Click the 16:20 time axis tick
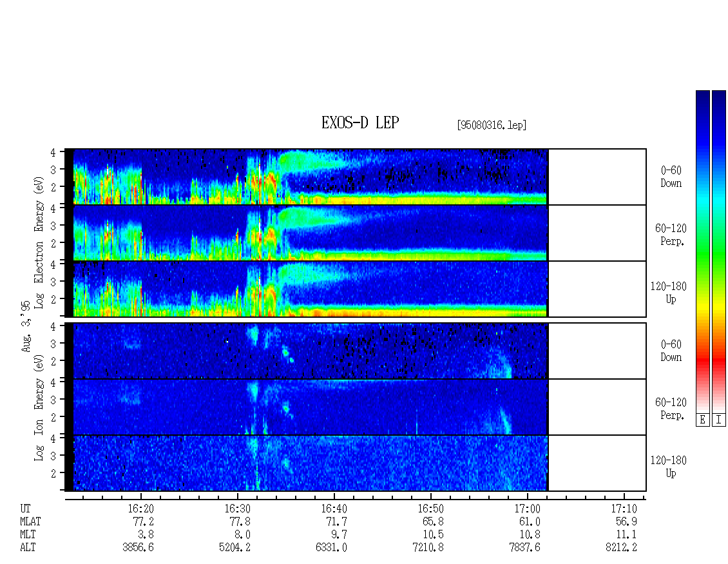728x564 pixels. coord(141,509)
